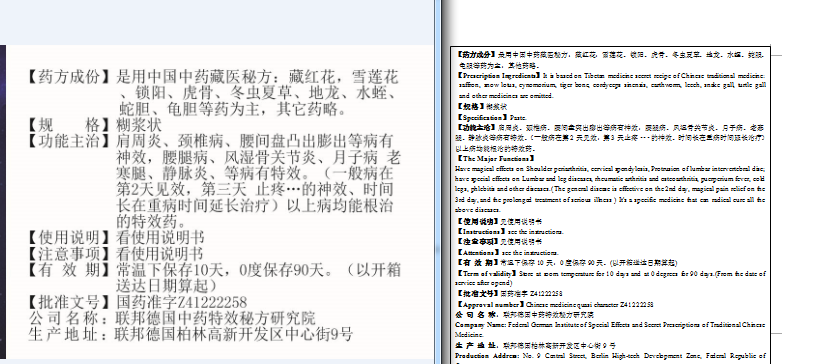Click the Company Name: line in the document
Screen dimensions: 815x364
[610, 325]
